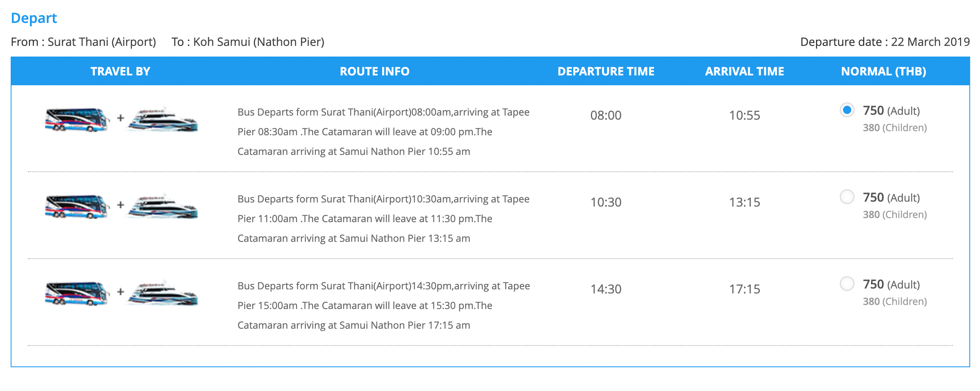980x391 pixels.
Task: Click the 380 (Children) price on the 14:30 trip
Action: 895,302
